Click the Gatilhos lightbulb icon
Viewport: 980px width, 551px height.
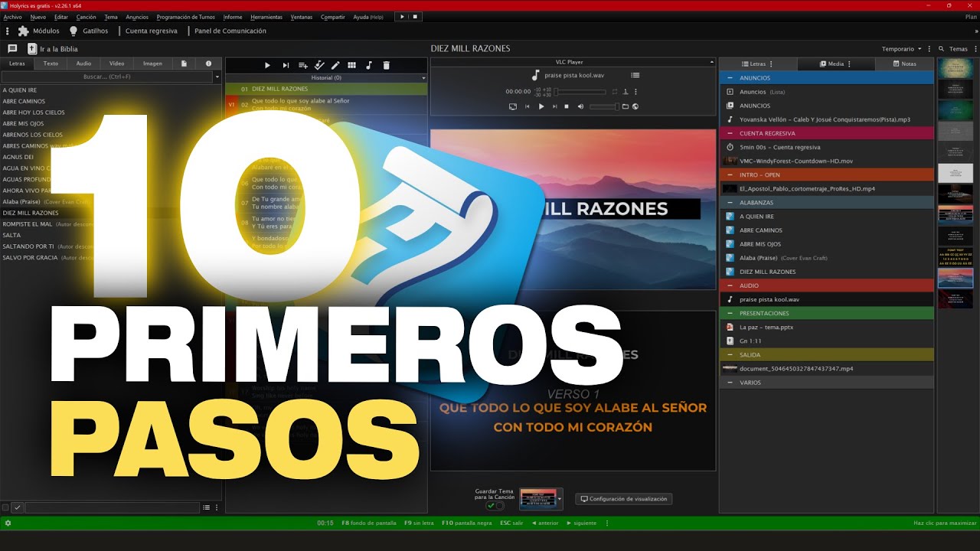73,31
